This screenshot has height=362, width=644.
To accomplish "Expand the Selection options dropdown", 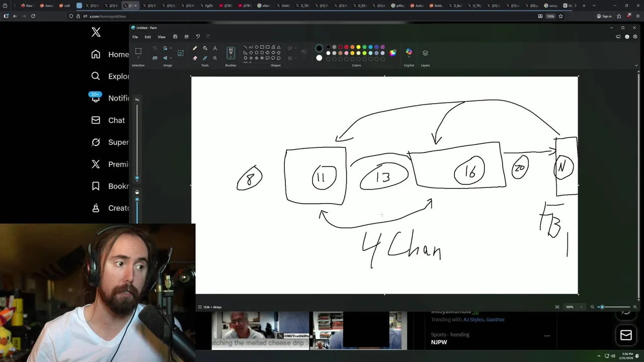I will coord(138,58).
